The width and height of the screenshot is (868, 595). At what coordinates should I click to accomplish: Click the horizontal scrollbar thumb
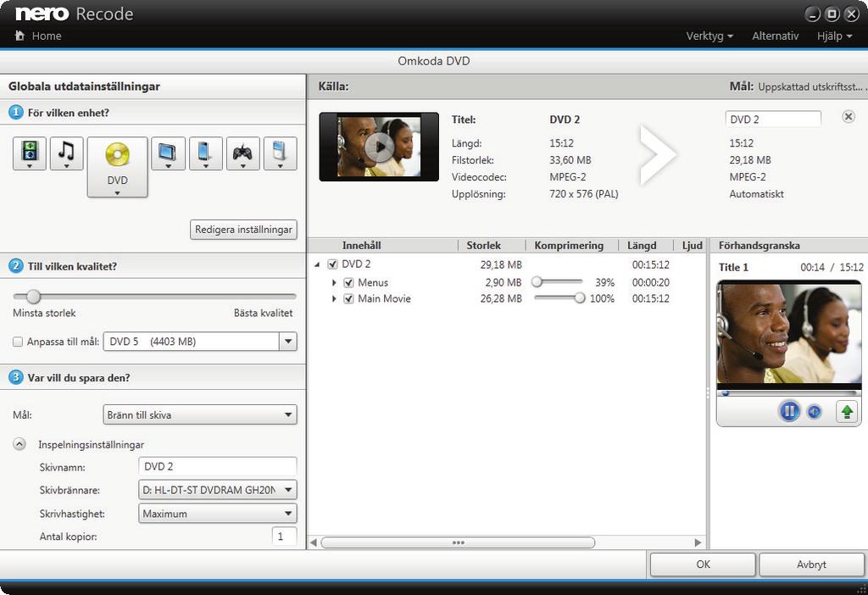click(458, 542)
